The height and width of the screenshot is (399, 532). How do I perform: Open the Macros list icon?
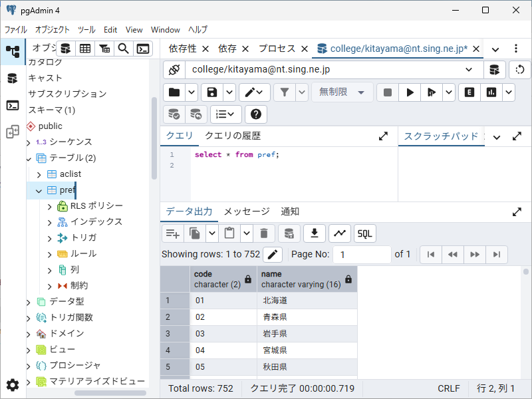226,114
